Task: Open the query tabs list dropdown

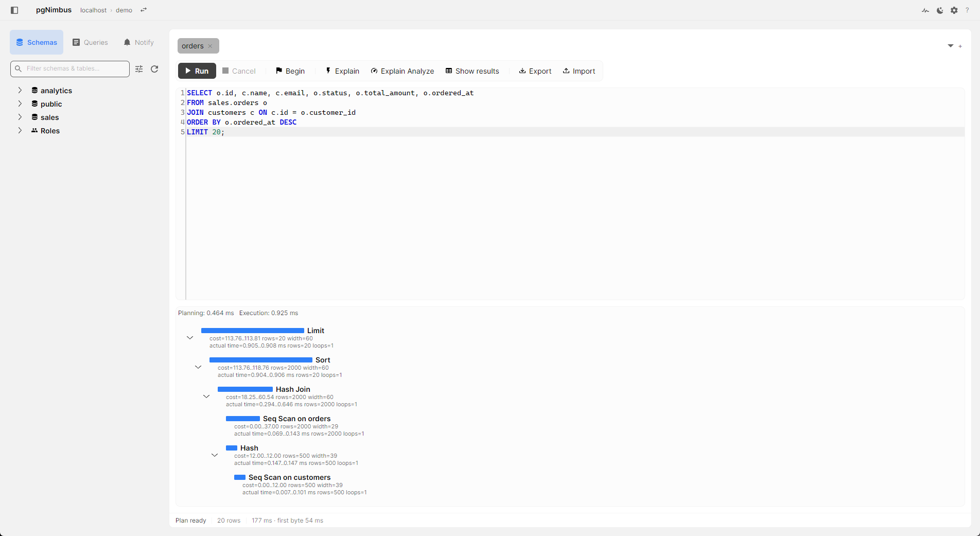Action: pos(951,46)
